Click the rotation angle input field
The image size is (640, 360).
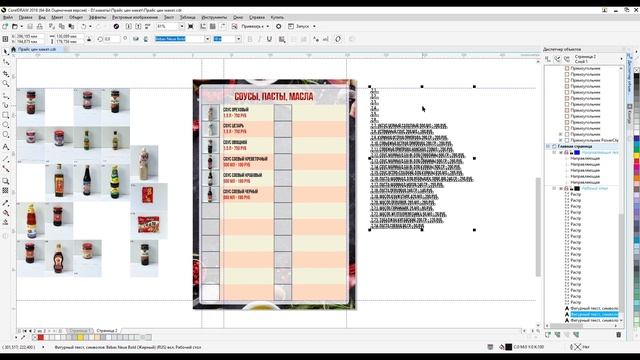[111, 39]
